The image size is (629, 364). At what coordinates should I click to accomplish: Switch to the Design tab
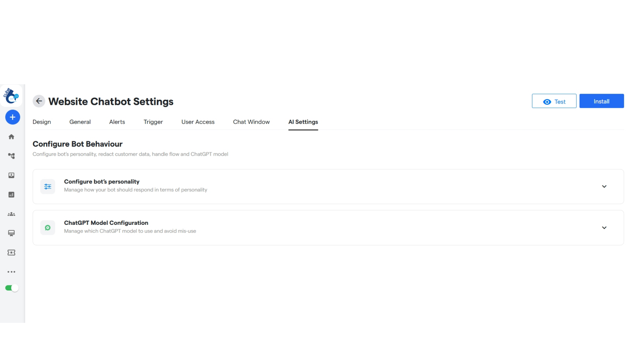click(42, 122)
